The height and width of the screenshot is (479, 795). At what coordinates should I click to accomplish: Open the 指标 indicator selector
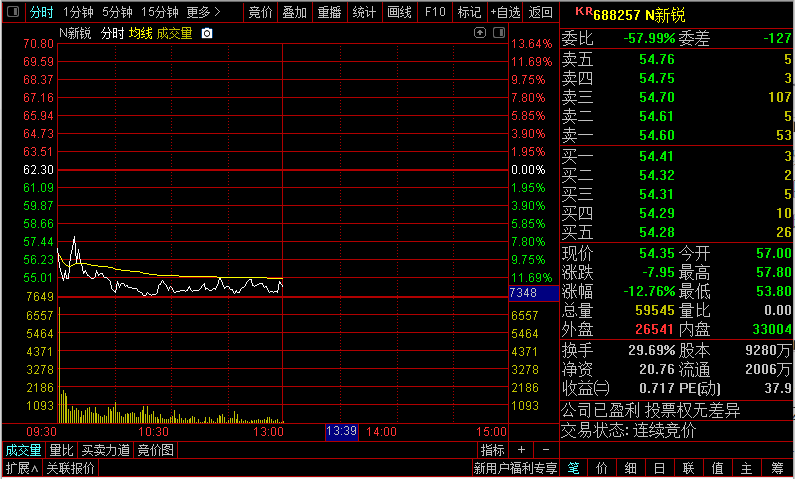click(x=492, y=450)
